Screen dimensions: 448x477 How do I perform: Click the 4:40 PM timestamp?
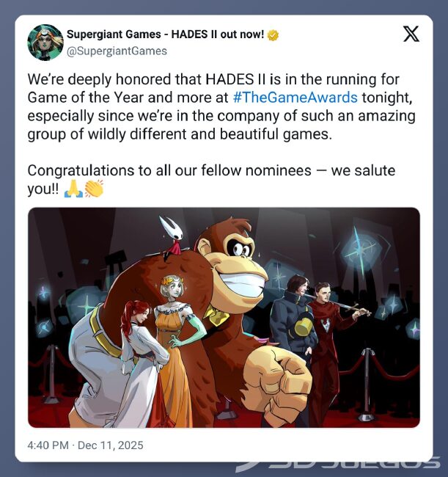coord(48,445)
